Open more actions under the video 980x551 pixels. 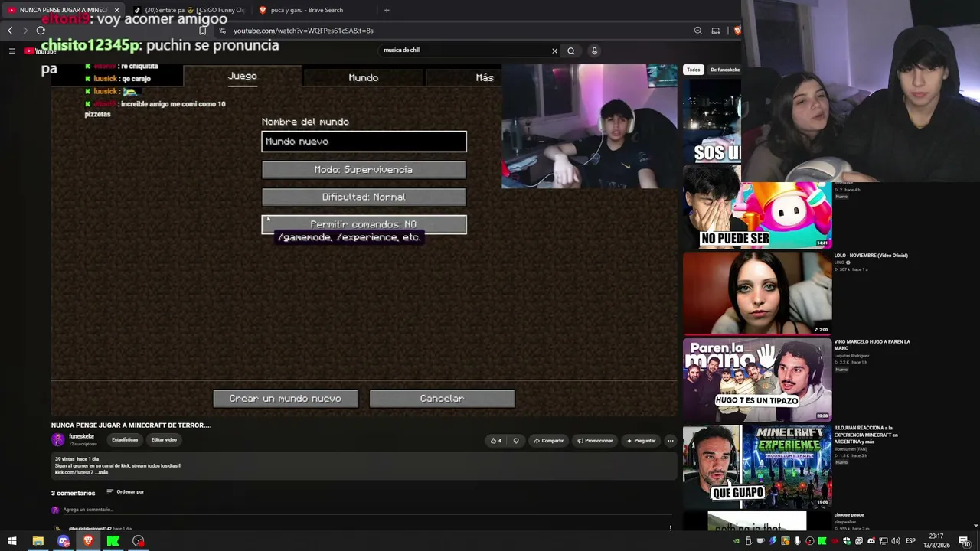coord(670,441)
